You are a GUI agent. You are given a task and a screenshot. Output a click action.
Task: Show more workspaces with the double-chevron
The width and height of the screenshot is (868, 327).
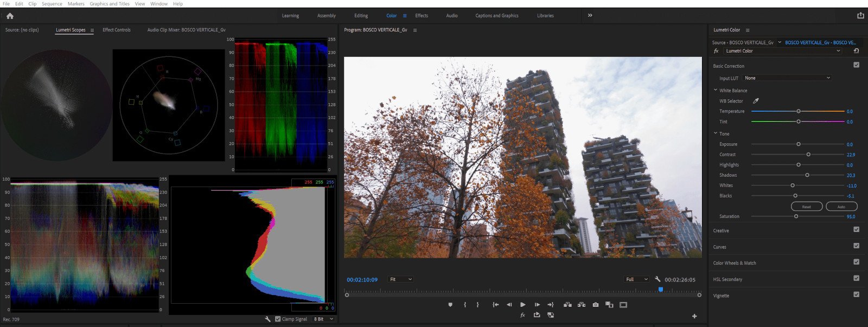590,15
